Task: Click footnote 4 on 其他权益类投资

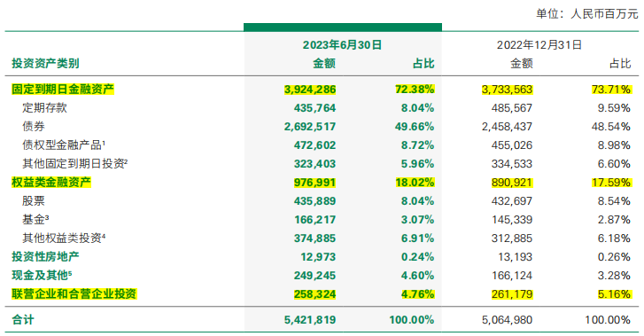Action: (x=104, y=236)
